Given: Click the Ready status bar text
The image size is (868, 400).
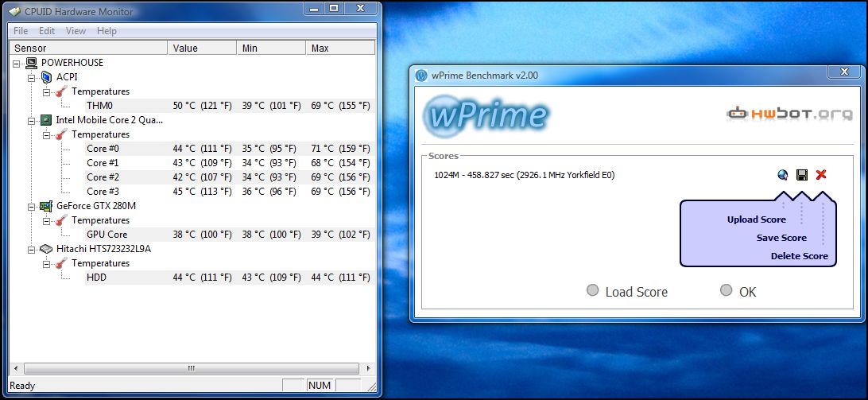Looking at the screenshot, I should 22,386.
